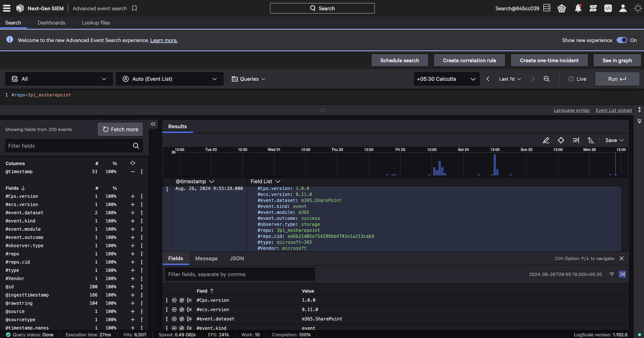Viewport: 644px width, 338px height.
Task: Click the reset columns refresh icon
Action: click(133, 163)
